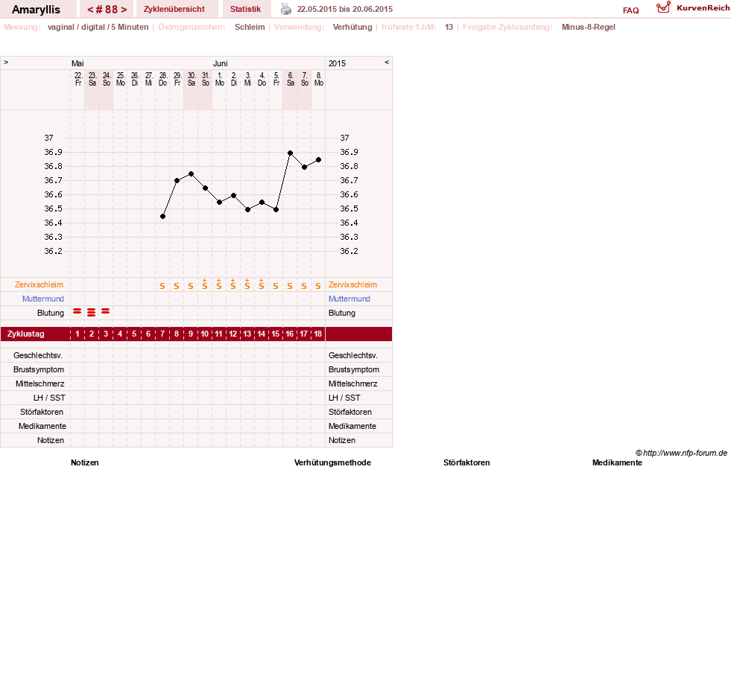Click left Mittelschmerz row label

tap(40, 384)
